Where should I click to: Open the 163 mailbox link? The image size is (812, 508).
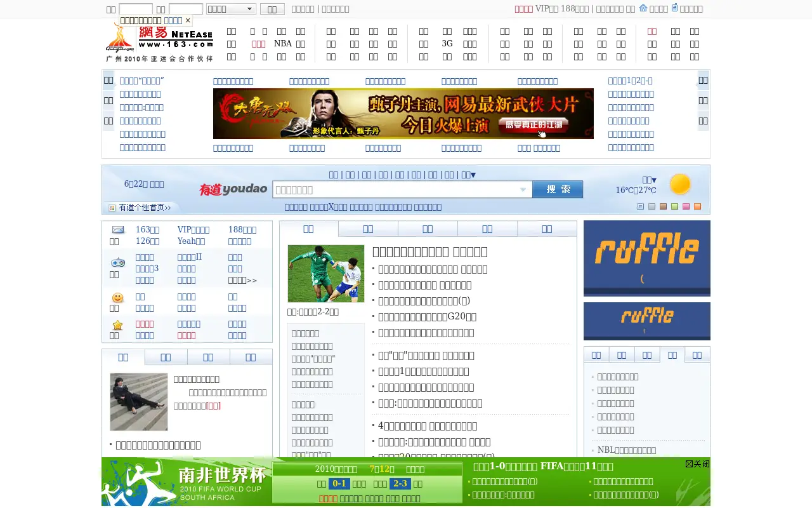[147, 230]
